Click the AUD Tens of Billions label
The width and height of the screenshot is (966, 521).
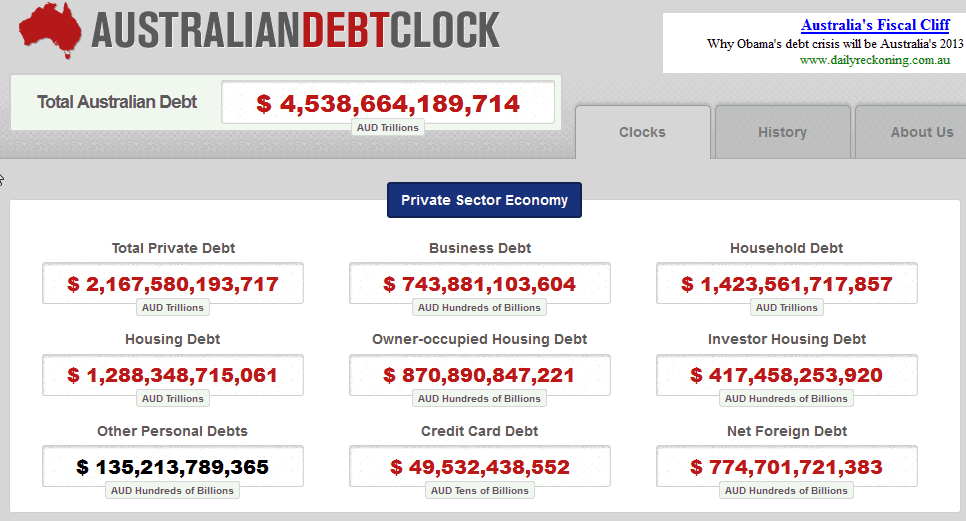coord(480,491)
